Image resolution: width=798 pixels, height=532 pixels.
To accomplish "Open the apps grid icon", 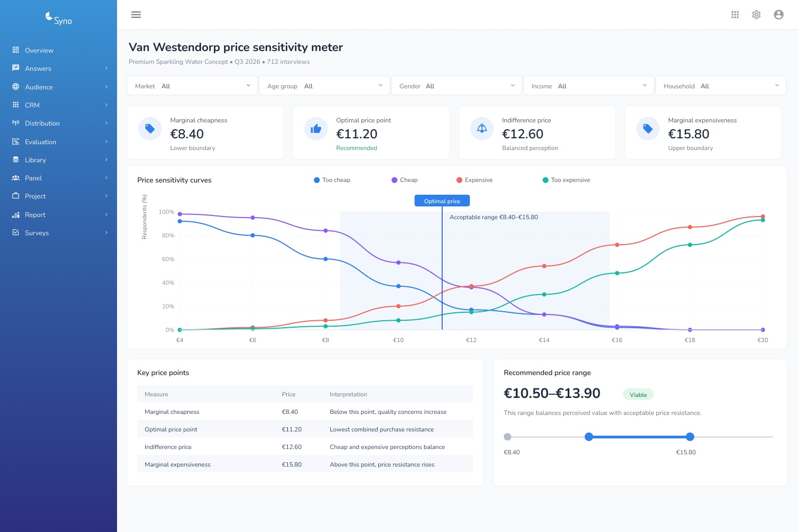I will pos(735,15).
